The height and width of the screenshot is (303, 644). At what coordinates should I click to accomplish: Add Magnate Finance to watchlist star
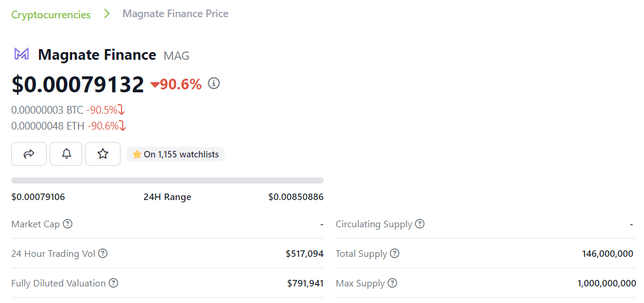pyautogui.click(x=103, y=154)
